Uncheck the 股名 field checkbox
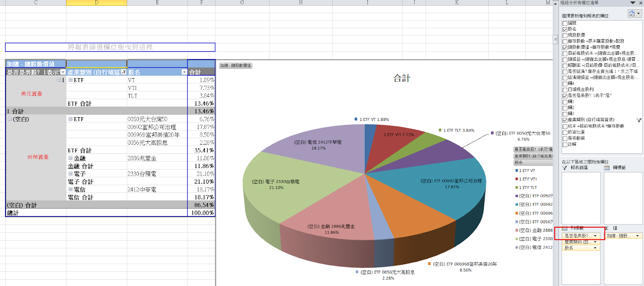This screenshot has width=644, height=286. (565, 29)
